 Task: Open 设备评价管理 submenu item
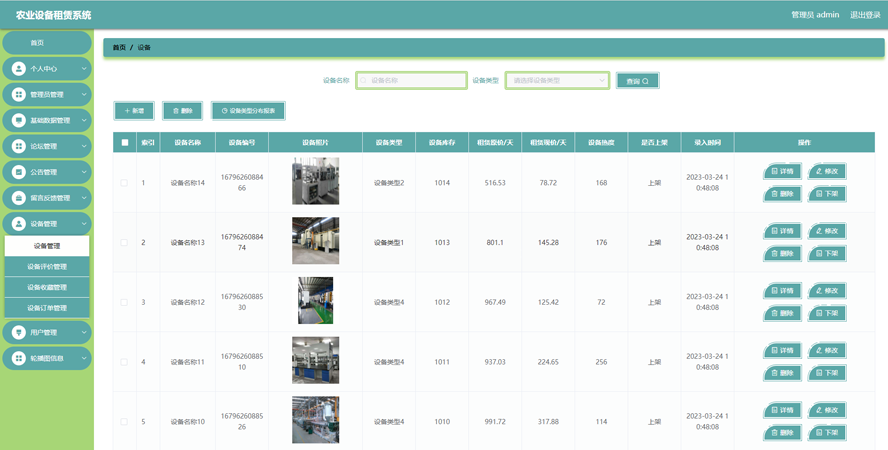[x=47, y=267]
